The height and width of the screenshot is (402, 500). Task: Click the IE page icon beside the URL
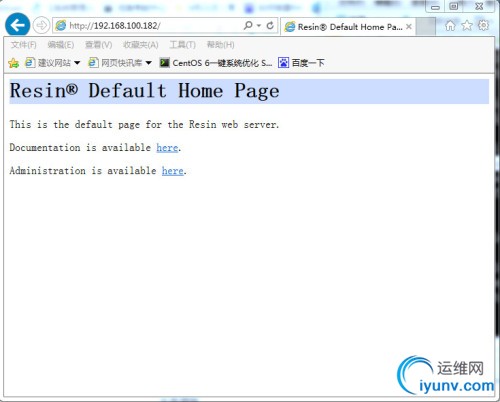(61, 25)
